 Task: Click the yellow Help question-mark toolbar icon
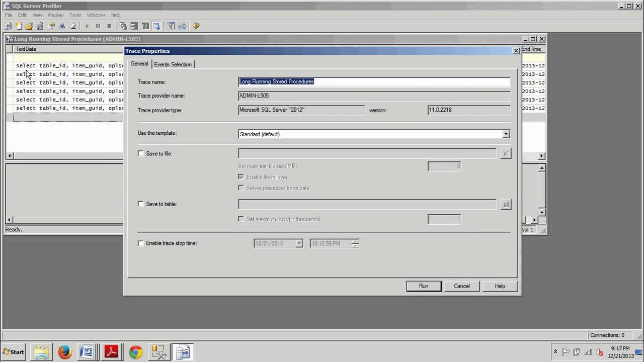click(196, 26)
